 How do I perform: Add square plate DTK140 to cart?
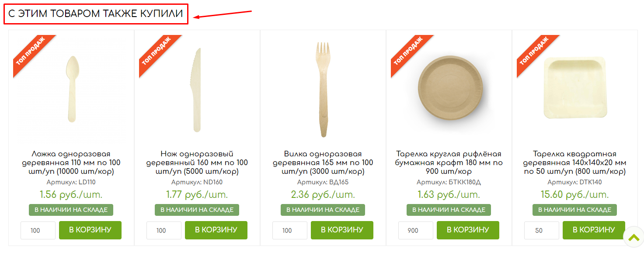[594, 230]
